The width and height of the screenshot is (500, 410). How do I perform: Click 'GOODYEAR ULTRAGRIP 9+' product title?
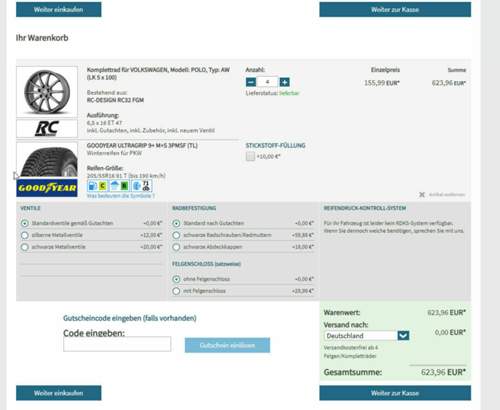coord(142,145)
